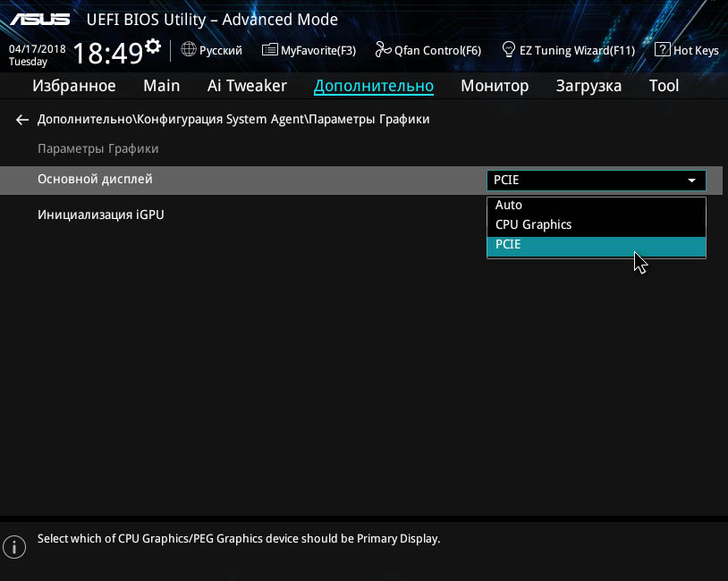
Task: Click the back arrow in the breadcrumb path
Action: tap(21, 120)
